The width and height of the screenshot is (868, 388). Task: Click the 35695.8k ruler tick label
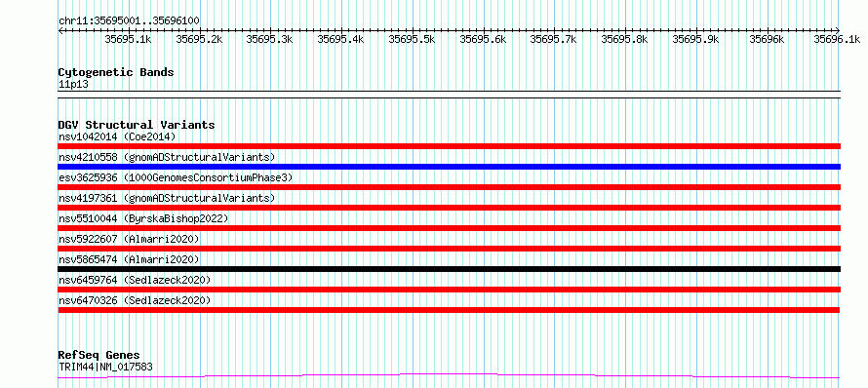click(x=624, y=39)
